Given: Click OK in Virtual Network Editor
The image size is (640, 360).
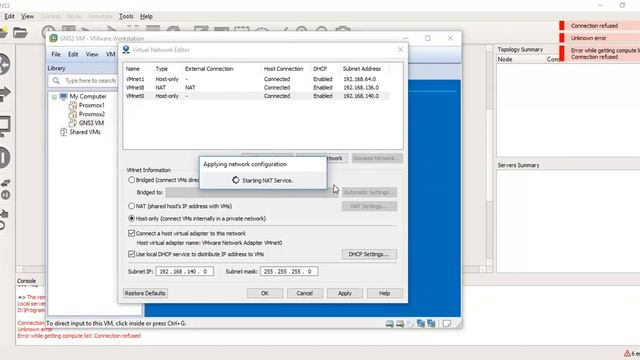Looking at the screenshot, I should (x=264, y=293).
